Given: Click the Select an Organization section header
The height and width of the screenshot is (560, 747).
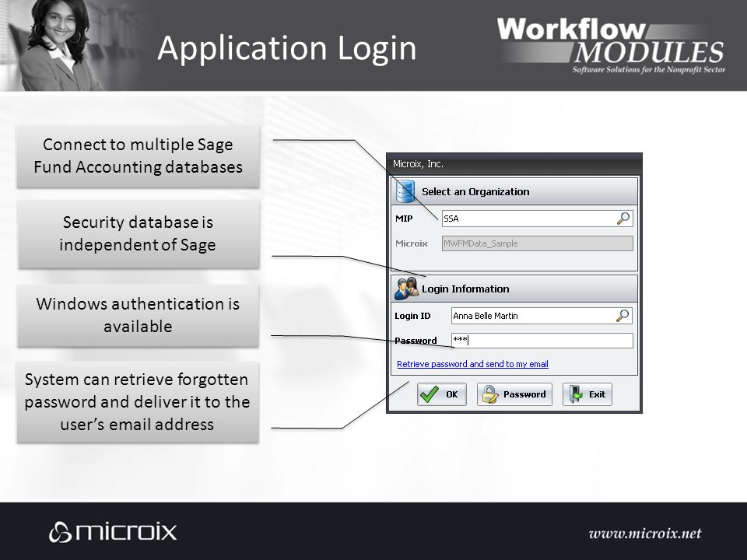Looking at the screenshot, I should click(x=514, y=191).
